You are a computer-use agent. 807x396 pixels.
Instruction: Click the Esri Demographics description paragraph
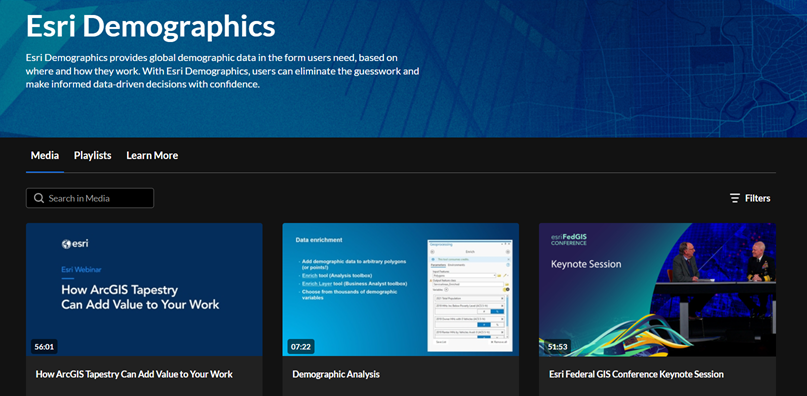pos(222,71)
